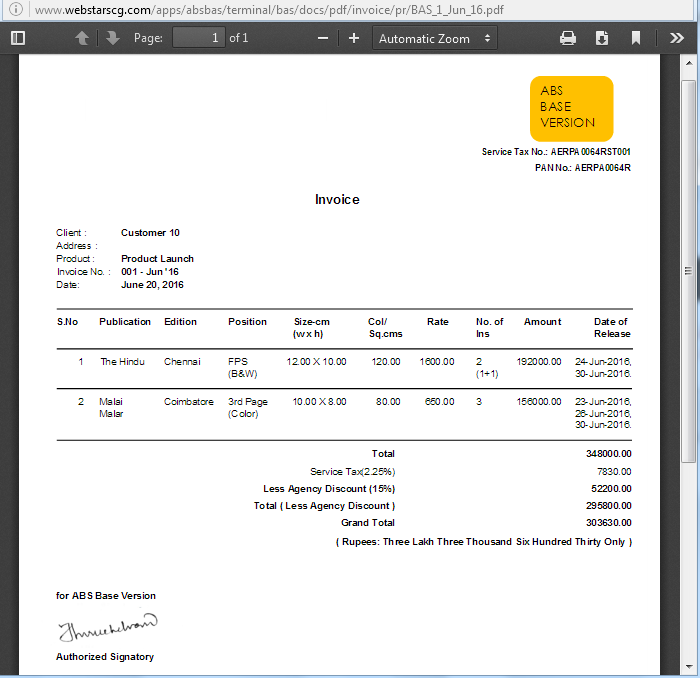Image resolution: width=700 pixels, height=678 pixels.
Task: Click '3rd Page (Color)' position cell
Action: pyautogui.click(x=248, y=408)
